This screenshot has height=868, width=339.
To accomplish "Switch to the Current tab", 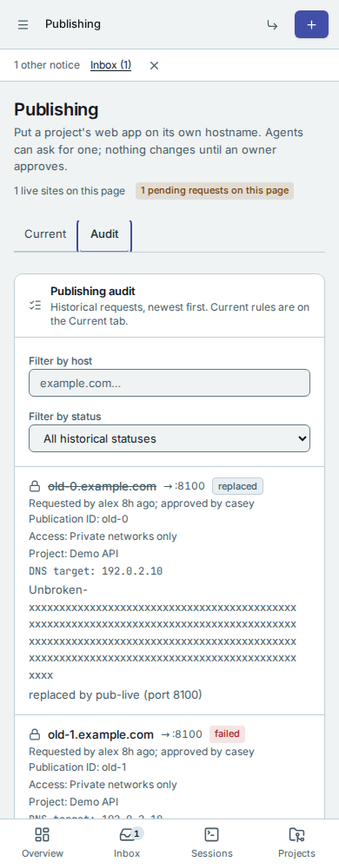I will coord(45,234).
